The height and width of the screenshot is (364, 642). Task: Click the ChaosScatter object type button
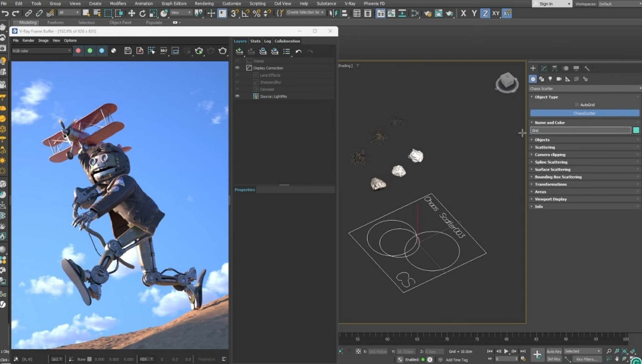point(584,113)
